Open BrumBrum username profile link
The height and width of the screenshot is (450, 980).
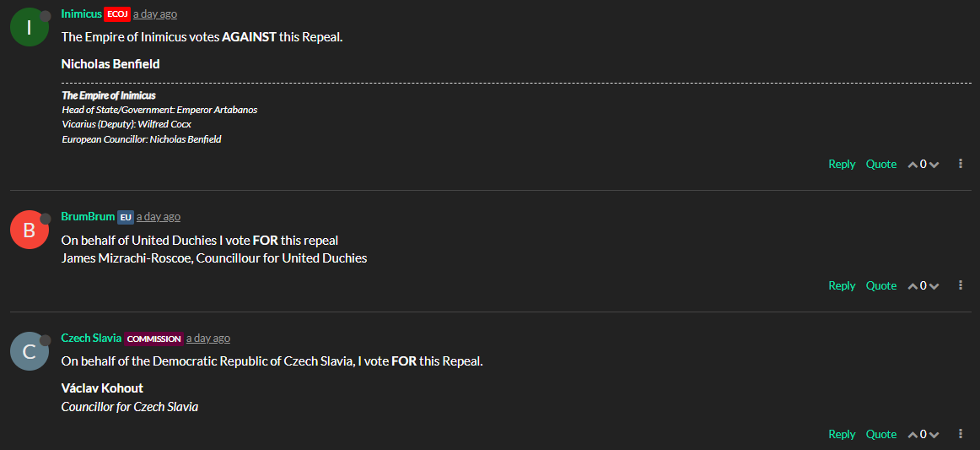(88, 216)
